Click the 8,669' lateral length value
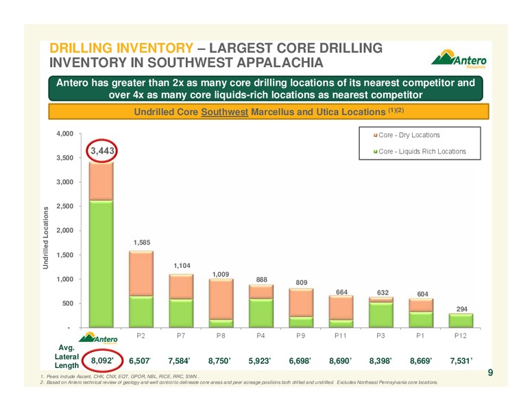This screenshot has height=411, width=532. (421, 361)
